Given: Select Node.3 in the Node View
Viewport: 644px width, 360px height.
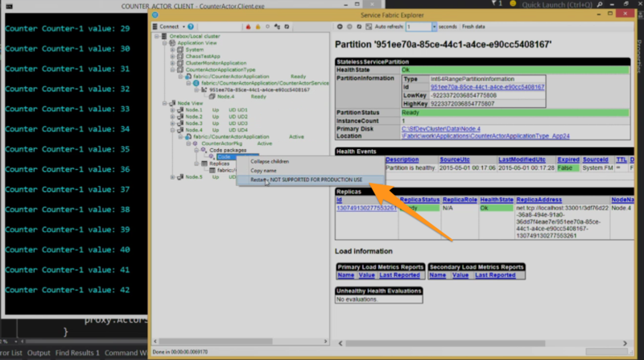Looking at the screenshot, I should pyautogui.click(x=193, y=123).
